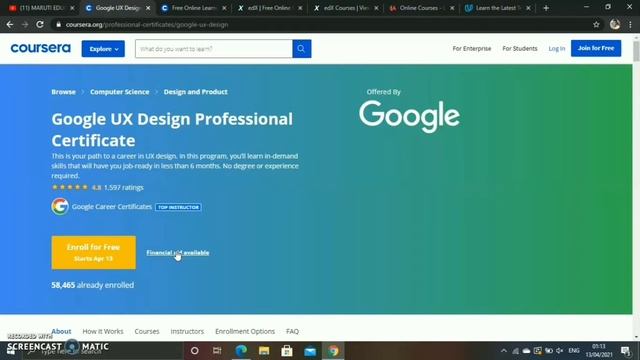Viewport: 640px width, 360px height.
Task: Open the Mail app from taskbar
Action: point(310,351)
